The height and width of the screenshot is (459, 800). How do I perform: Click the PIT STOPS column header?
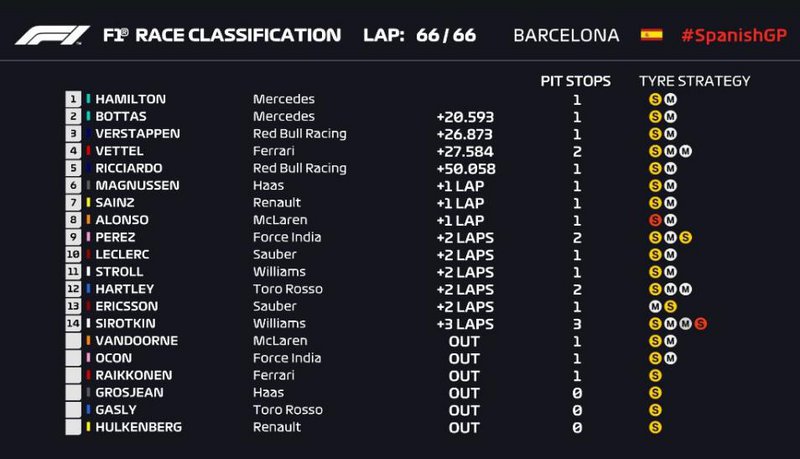click(575, 81)
